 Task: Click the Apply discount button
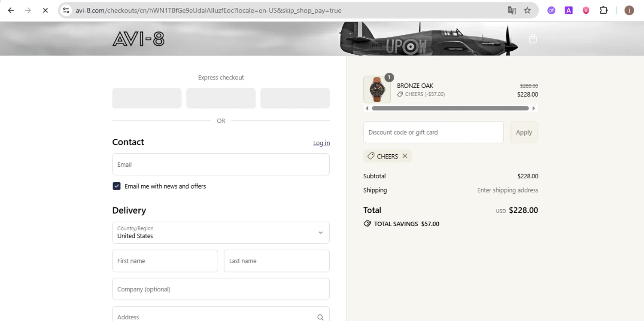pos(524,132)
